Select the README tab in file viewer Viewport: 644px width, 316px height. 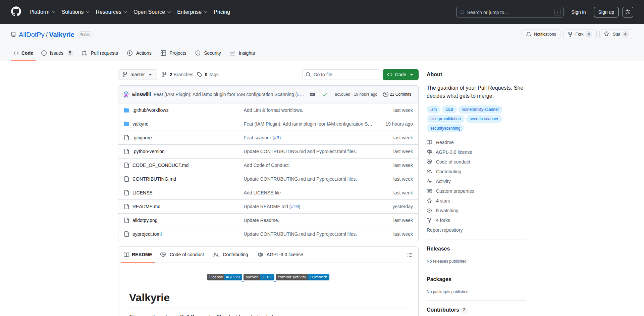138,255
